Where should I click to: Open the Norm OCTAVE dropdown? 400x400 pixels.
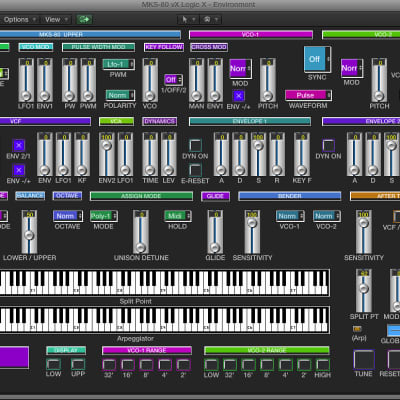68,216
